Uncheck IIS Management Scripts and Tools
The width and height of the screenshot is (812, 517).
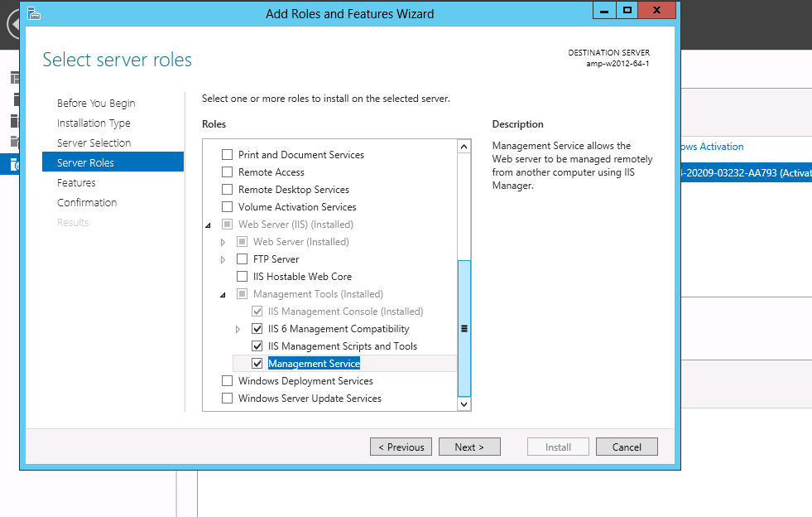click(x=257, y=345)
